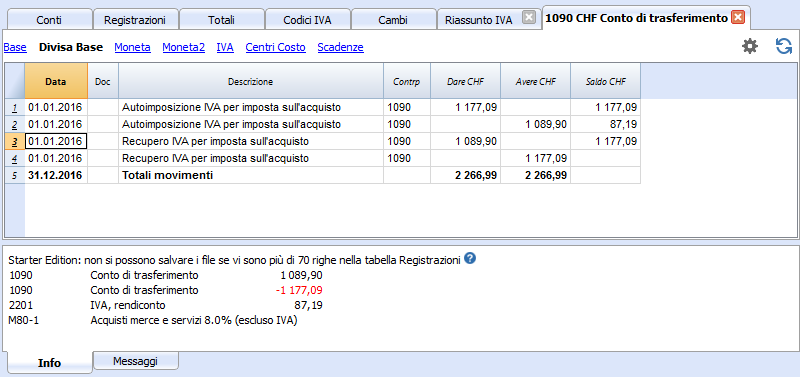Select the 1090 CHF Conto di trasferimento tab
Viewport: 800px width, 377px height.
(636, 18)
